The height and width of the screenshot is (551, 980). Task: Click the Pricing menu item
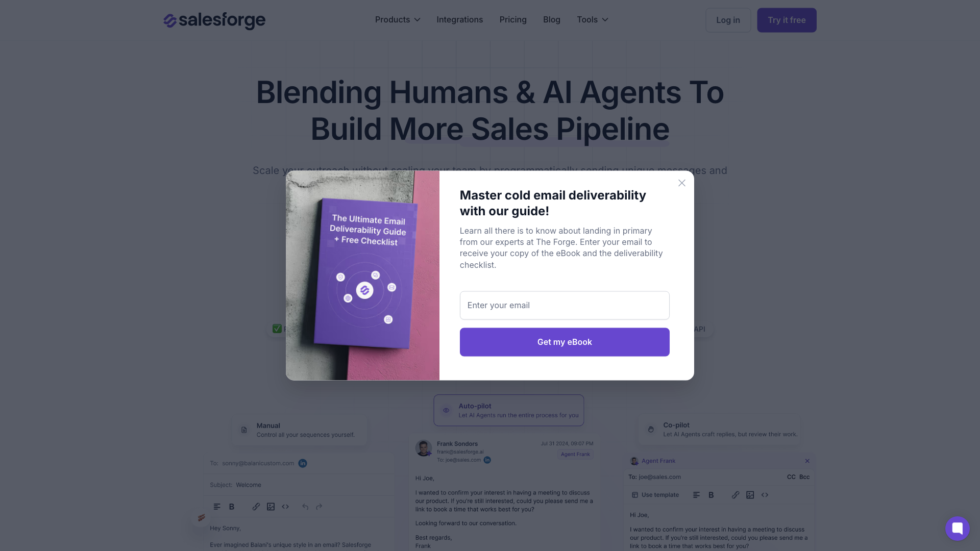tap(513, 20)
